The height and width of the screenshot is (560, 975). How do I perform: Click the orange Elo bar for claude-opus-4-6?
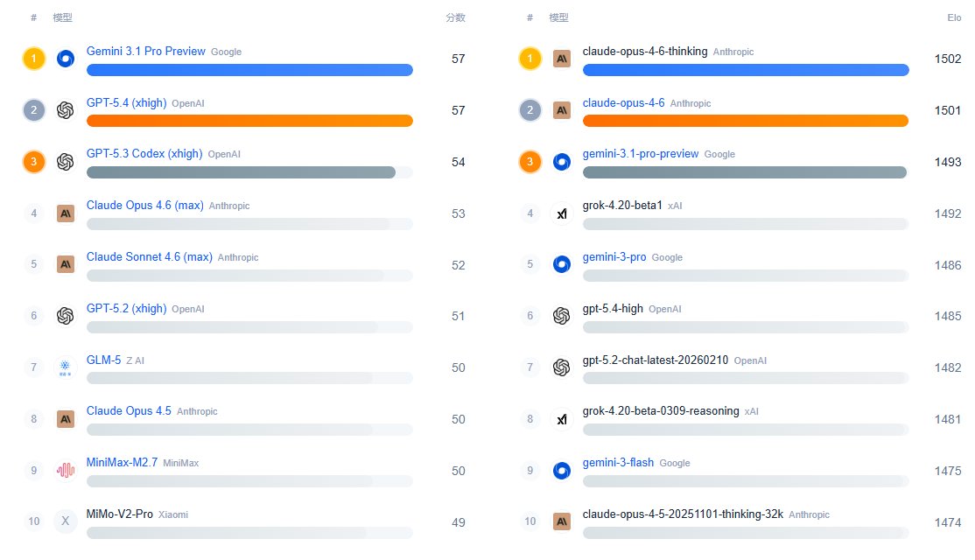[745, 121]
